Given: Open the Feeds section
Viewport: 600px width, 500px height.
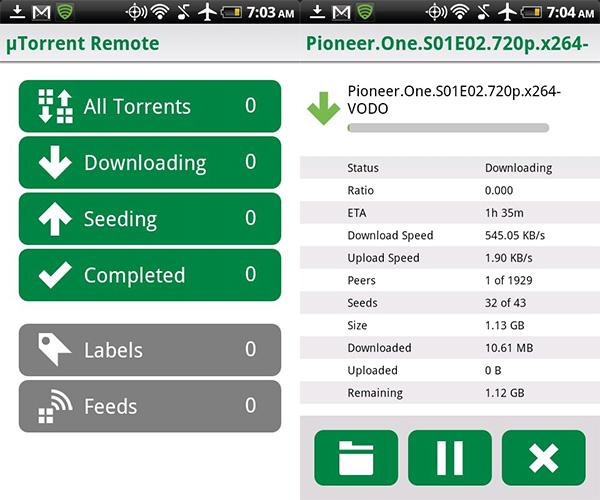Looking at the screenshot, I should pyautogui.click(x=150, y=406).
